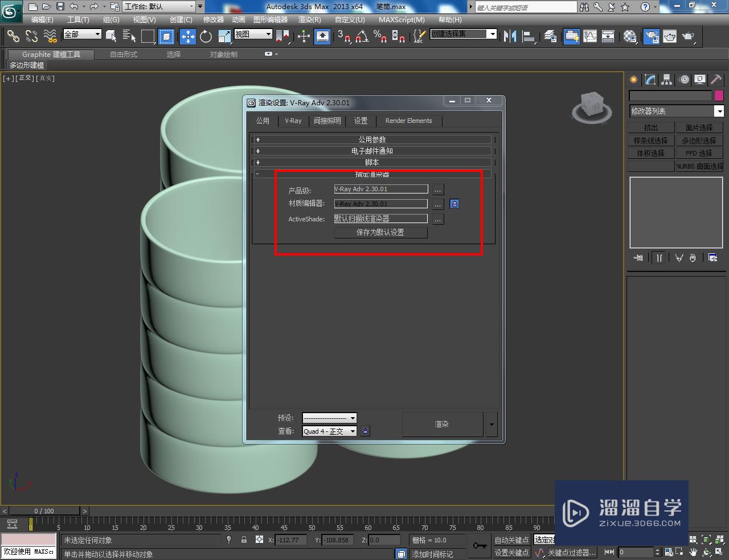This screenshot has height=560, width=729.
Task: Click browse button for 产品级 renderer
Action: (x=437, y=190)
